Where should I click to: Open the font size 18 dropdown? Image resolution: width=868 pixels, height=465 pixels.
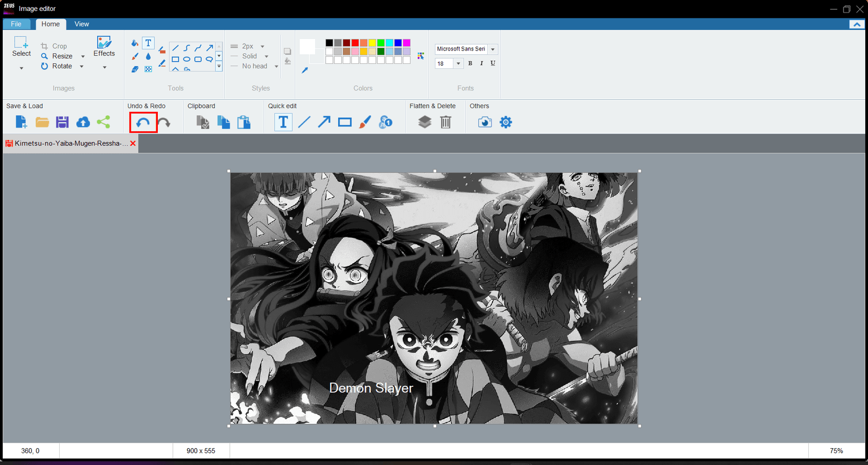[458, 63]
